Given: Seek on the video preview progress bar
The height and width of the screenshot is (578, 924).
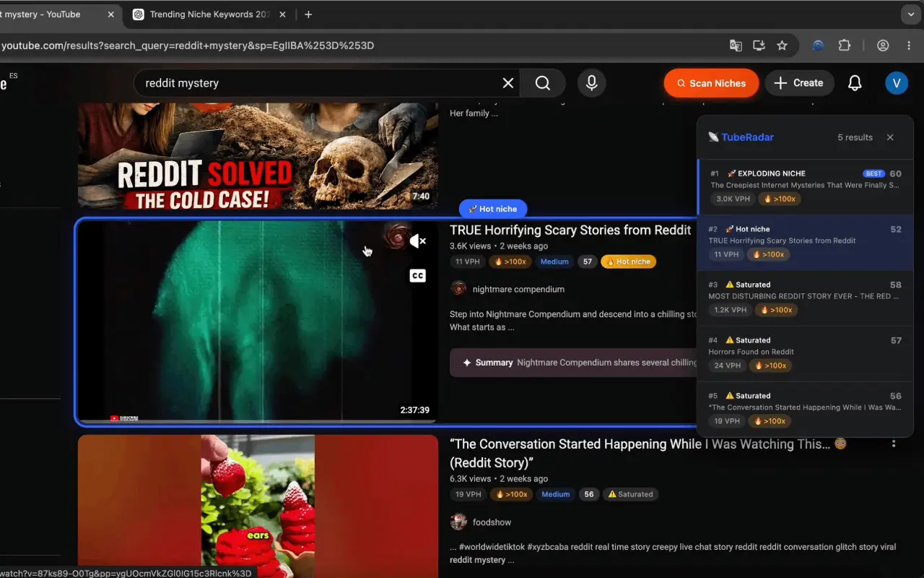Looking at the screenshot, I should pyautogui.click(x=258, y=421).
